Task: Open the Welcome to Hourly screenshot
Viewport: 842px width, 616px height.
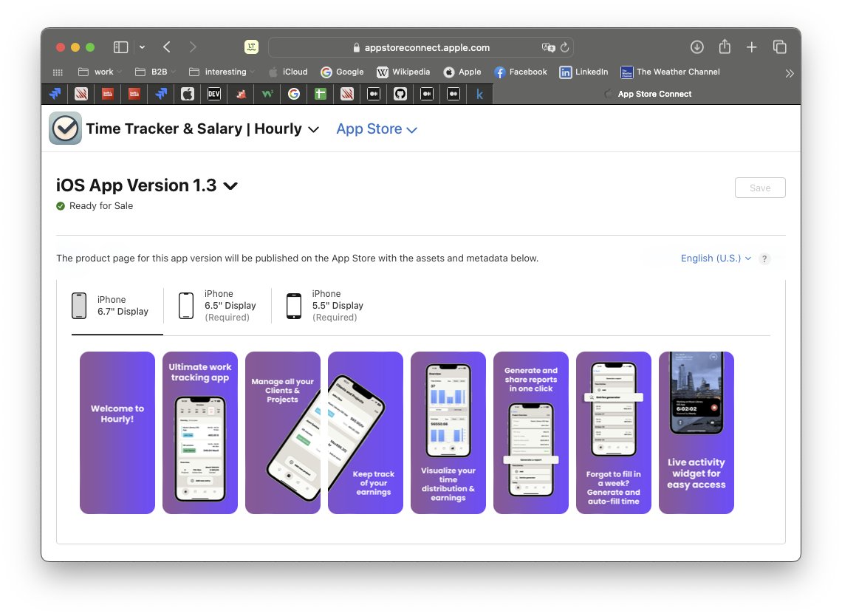Action: (x=117, y=433)
